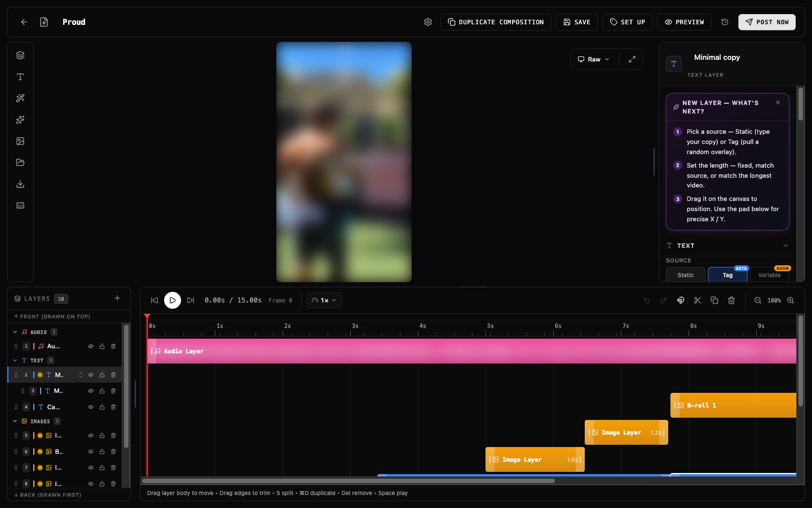
Task: Toggle visibility of image layer 7
Action: pos(91,468)
